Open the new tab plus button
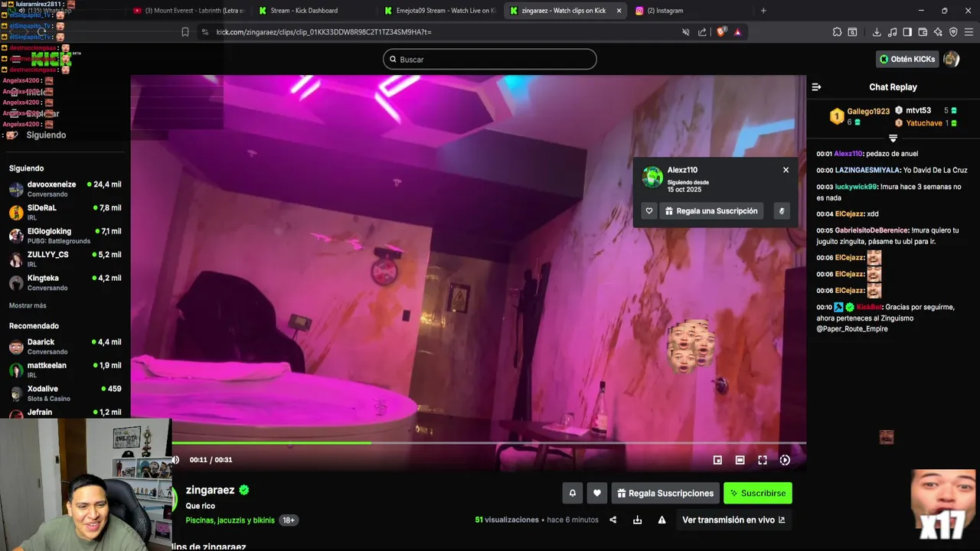The height and width of the screenshot is (551, 980). point(763,11)
